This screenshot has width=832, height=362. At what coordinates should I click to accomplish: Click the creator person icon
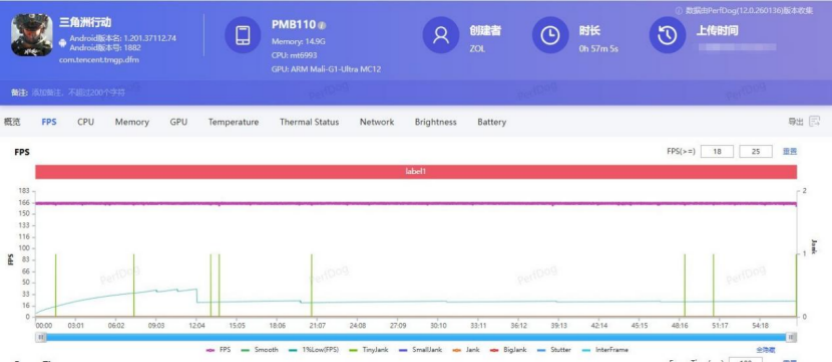[x=440, y=35]
